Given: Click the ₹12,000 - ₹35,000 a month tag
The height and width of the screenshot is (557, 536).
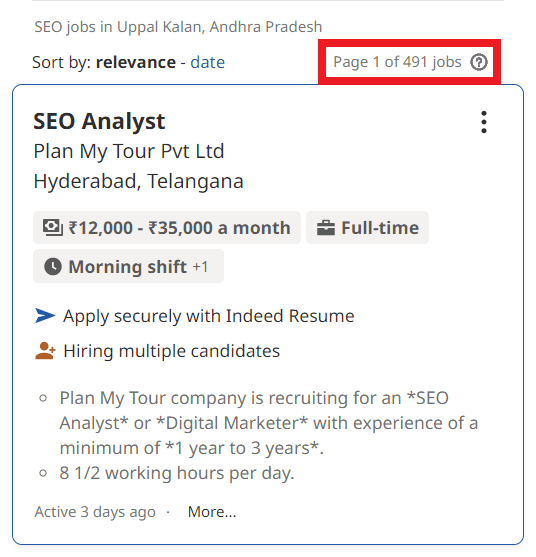Looking at the screenshot, I should [x=167, y=227].
